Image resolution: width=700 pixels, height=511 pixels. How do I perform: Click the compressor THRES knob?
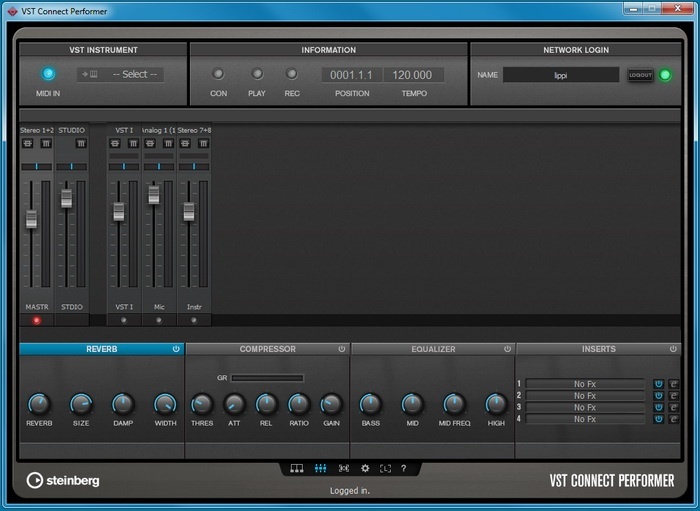(x=202, y=404)
